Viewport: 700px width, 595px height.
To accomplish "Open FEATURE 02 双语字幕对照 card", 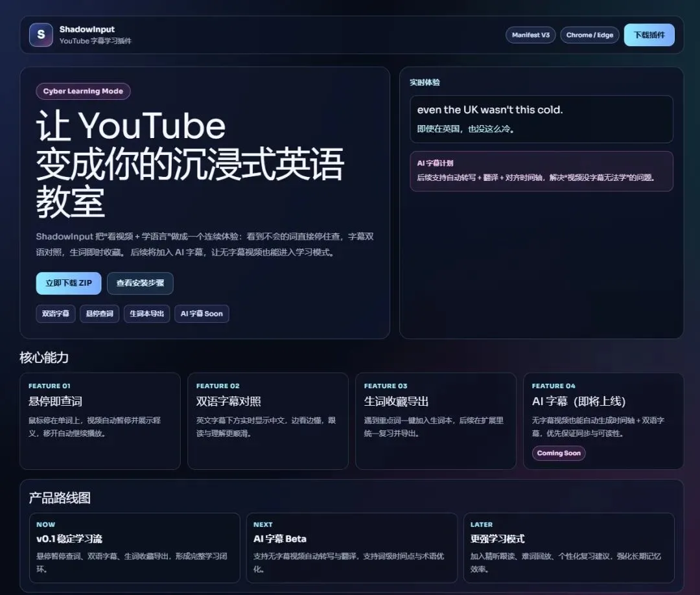I will [x=268, y=421].
